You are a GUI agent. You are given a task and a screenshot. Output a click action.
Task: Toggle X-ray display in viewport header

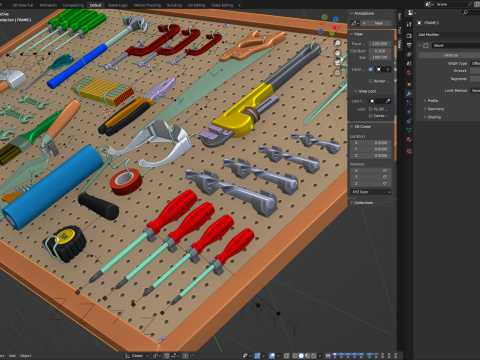(287, 356)
